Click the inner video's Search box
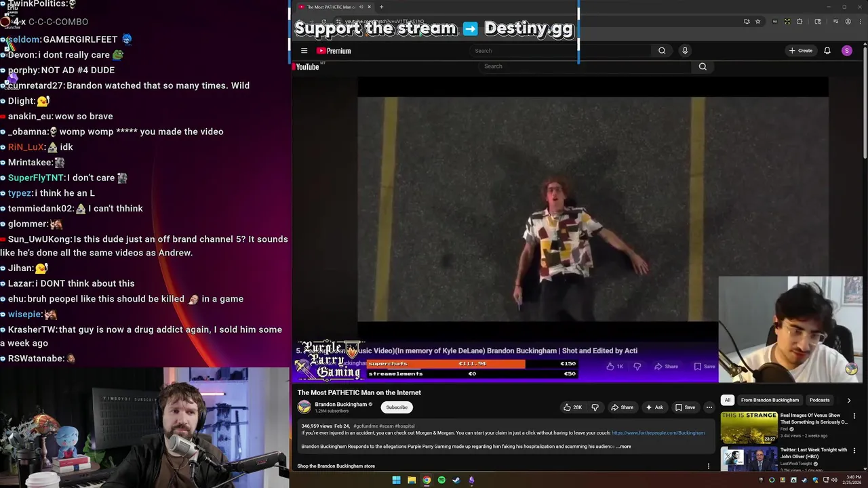Viewport: 868px width, 488px height. (x=585, y=66)
